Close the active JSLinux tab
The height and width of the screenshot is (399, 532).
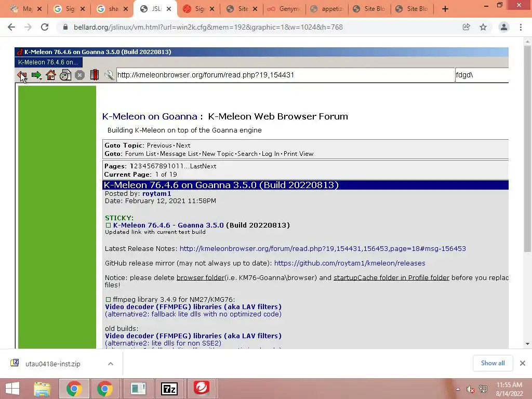(x=169, y=9)
